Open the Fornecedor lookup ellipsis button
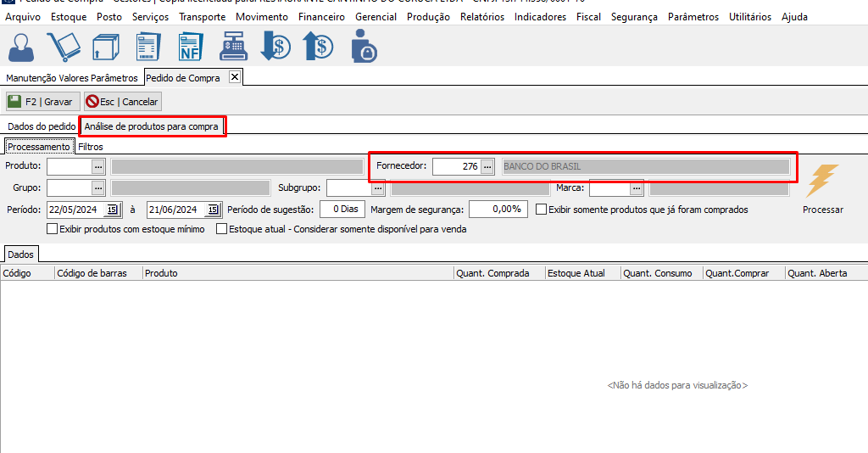The height and width of the screenshot is (453, 868). [x=487, y=167]
